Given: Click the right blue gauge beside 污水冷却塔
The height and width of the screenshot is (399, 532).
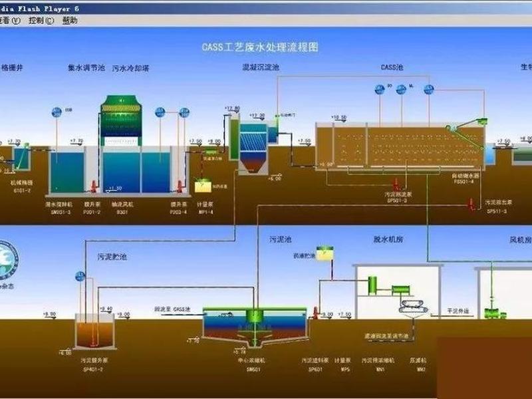Looking at the screenshot, I should [184, 112].
